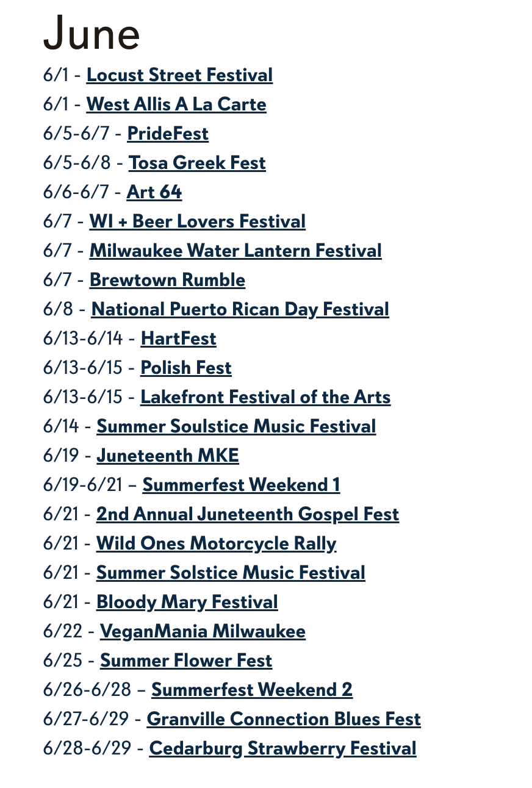Open the Milwaukee Water Lantern Festival link
Screen dimensions: 532x788
point(235,251)
